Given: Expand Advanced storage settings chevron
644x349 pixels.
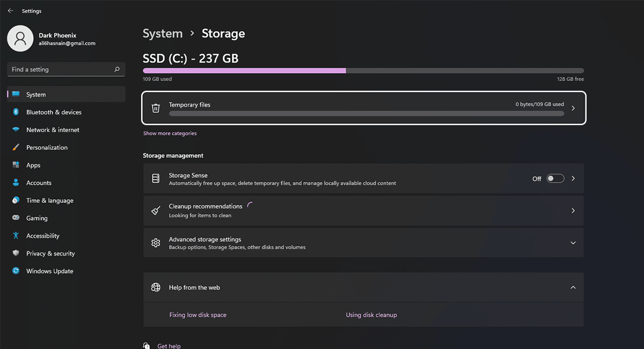Looking at the screenshot, I should 573,243.
